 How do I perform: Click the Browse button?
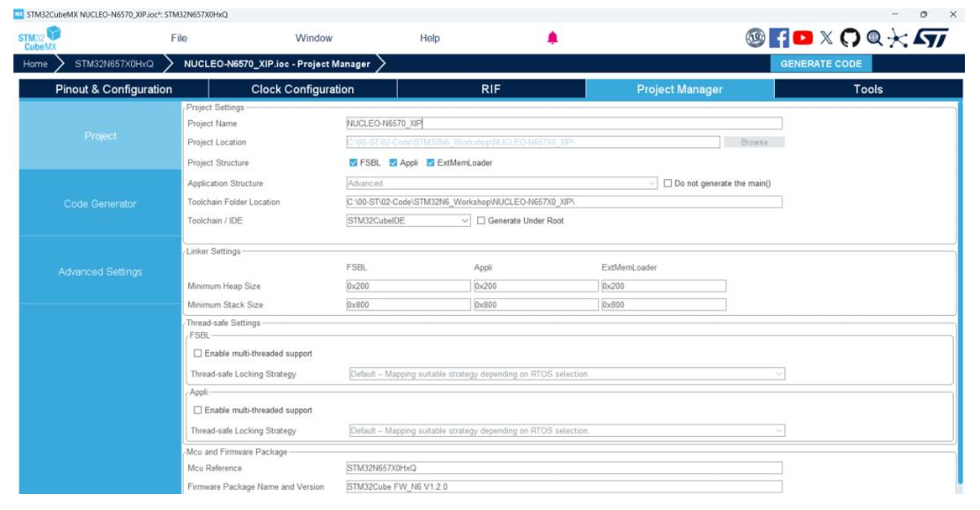tap(754, 143)
